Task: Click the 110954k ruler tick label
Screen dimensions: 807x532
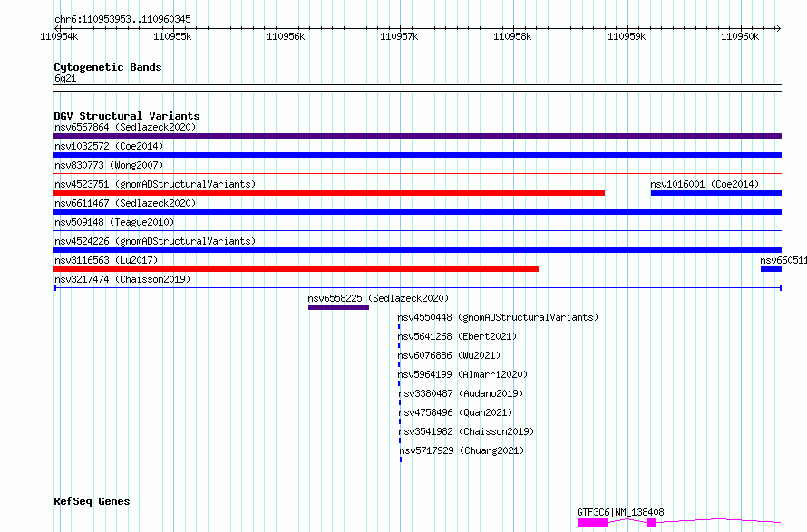Action: [x=59, y=36]
